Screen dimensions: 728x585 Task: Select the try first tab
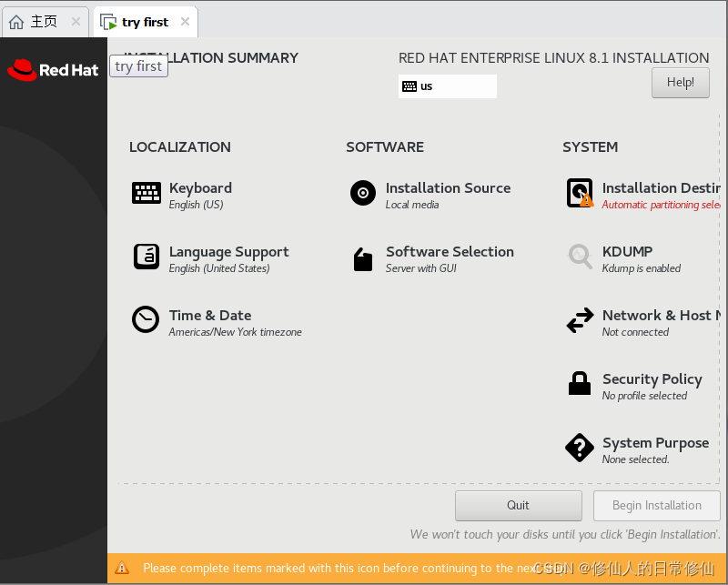click(145, 22)
